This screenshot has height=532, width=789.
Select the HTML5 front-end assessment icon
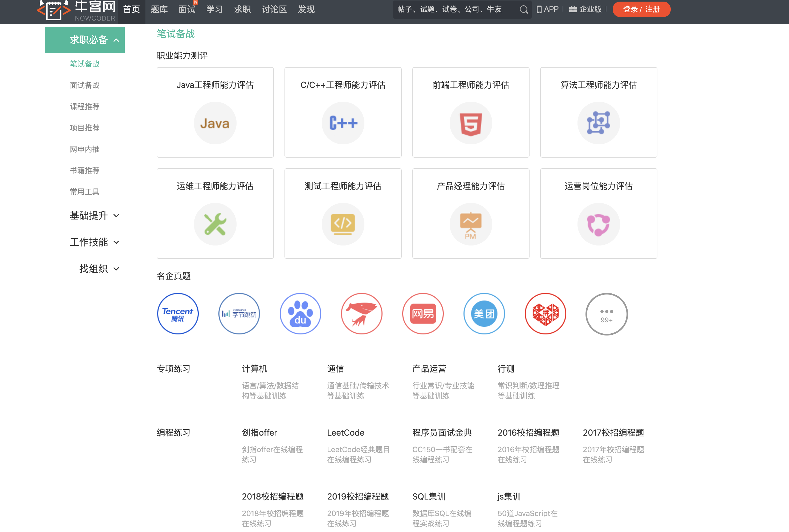[x=470, y=123]
